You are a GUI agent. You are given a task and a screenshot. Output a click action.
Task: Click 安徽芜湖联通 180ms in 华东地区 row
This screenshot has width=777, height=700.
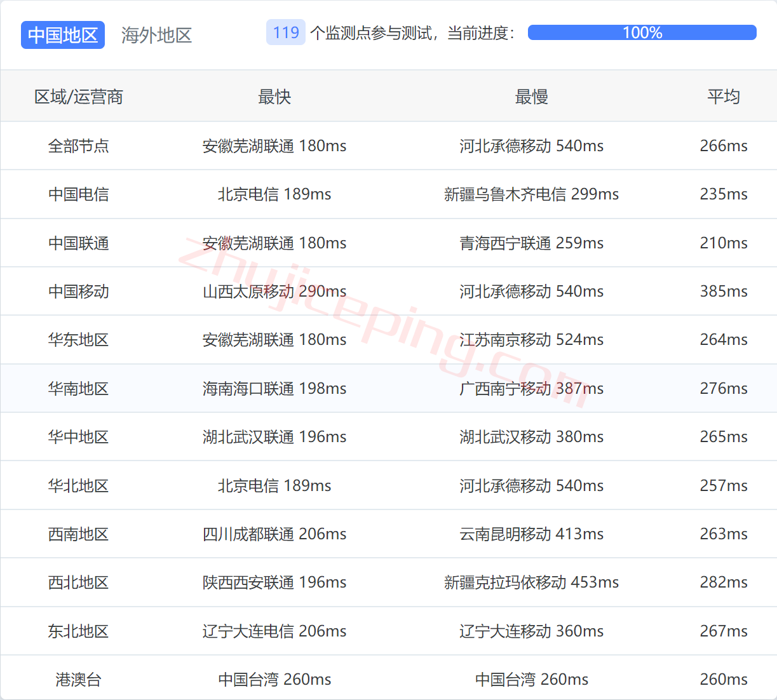[274, 339]
